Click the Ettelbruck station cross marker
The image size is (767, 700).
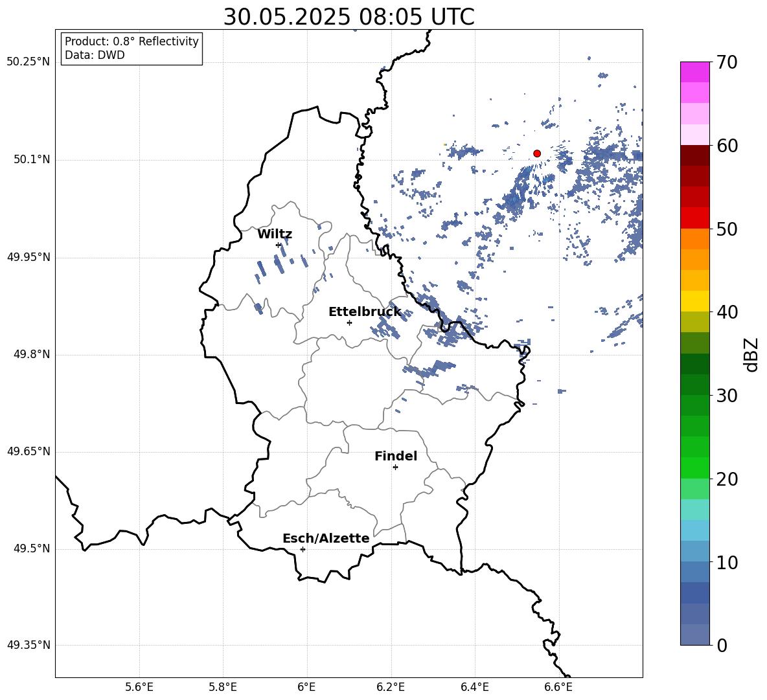click(349, 322)
